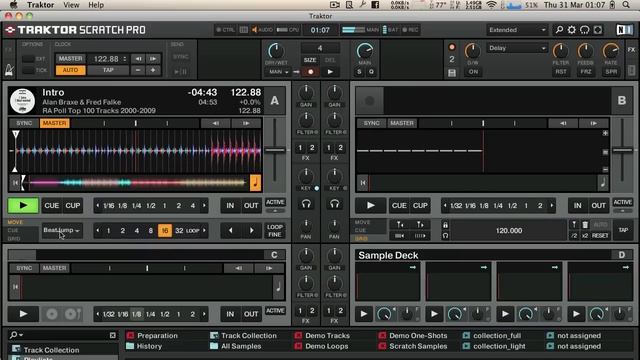Toggle Deck A loop ACTIVE button

coord(275,202)
